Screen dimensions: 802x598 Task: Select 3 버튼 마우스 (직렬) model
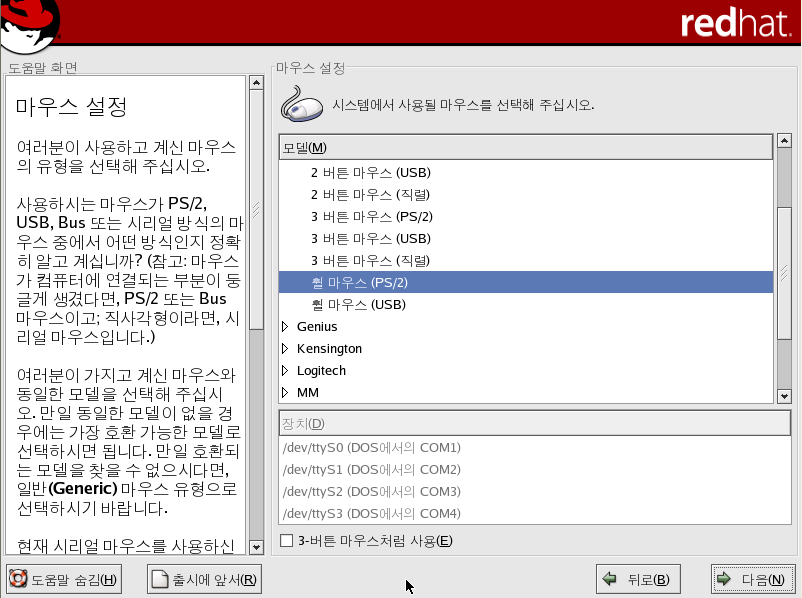click(x=526, y=260)
